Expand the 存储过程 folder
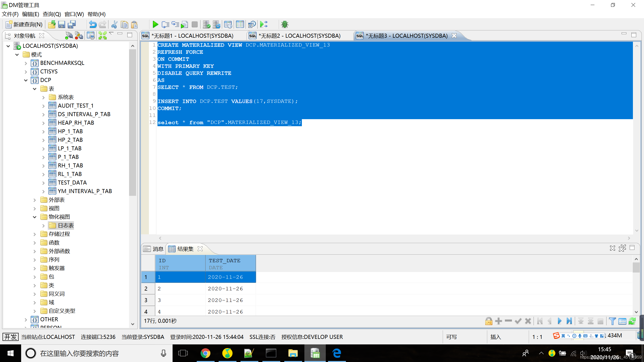This screenshot has height=362, width=644. coord(35,234)
